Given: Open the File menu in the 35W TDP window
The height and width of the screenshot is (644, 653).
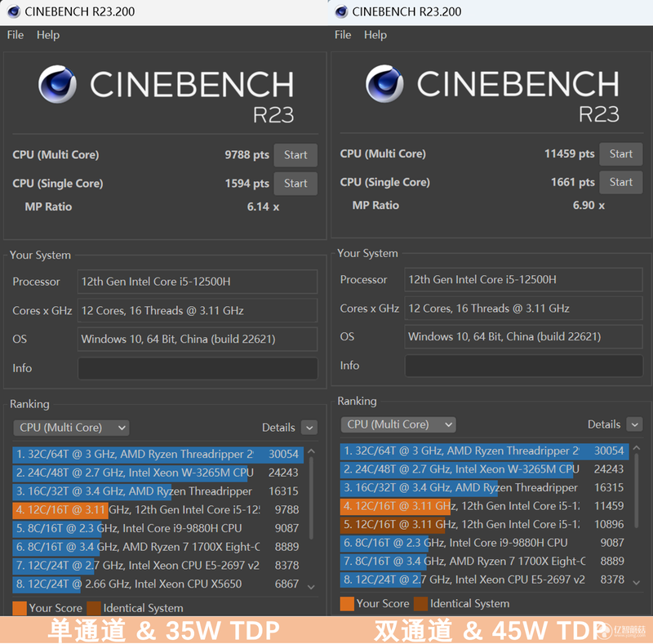Looking at the screenshot, I should point(16,35).
